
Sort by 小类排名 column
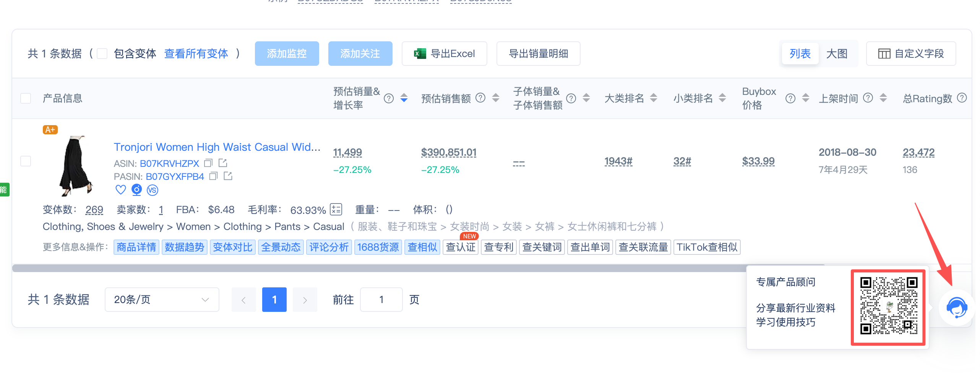pos(722,98)
